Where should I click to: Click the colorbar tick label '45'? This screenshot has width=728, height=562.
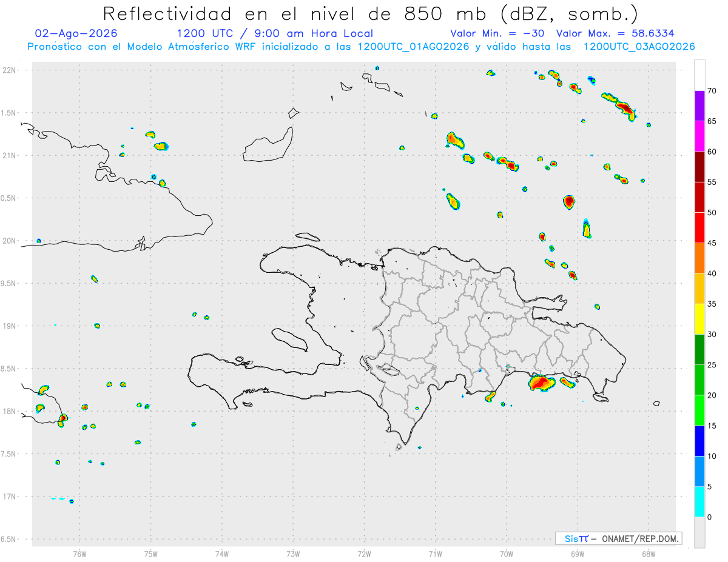pyautogui.click(x=712, y=243)
